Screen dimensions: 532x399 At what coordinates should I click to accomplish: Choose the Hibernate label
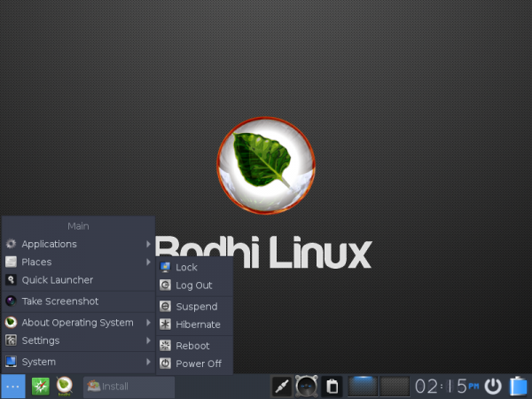(x=198, y=325)
